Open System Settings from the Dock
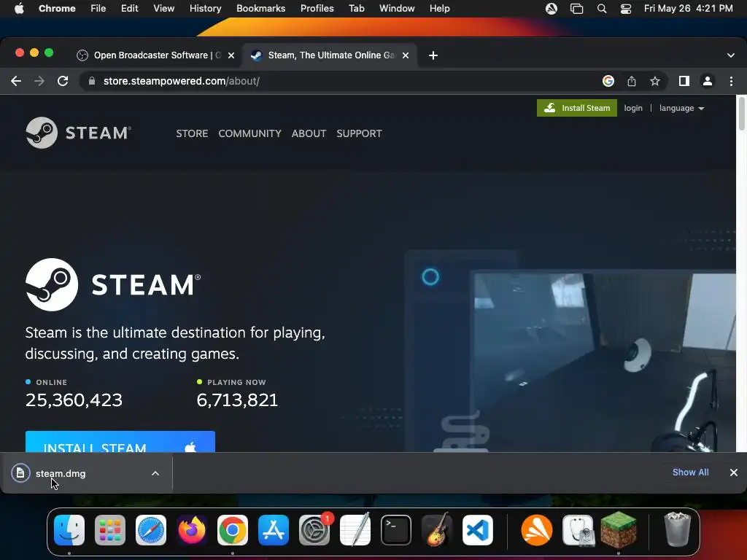The height and width of the screenshot is (560, 747). point(314,530)
